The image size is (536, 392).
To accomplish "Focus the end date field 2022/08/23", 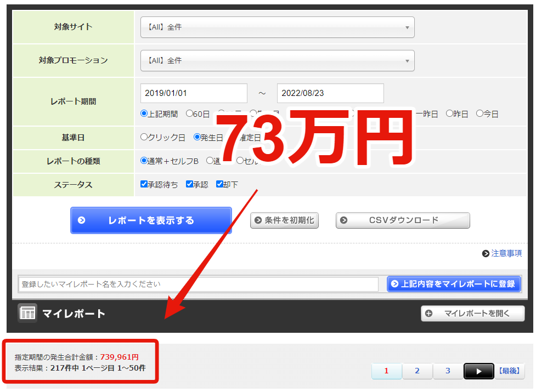I will (x=330, y=93).
